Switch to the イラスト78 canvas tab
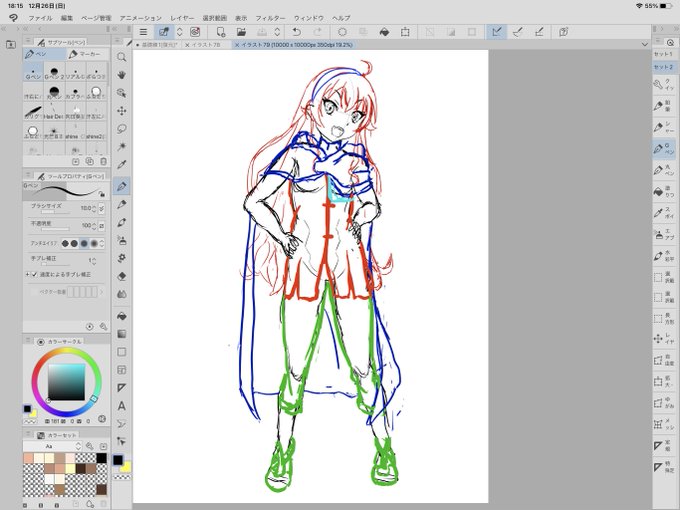 click(x=206, y=45)
